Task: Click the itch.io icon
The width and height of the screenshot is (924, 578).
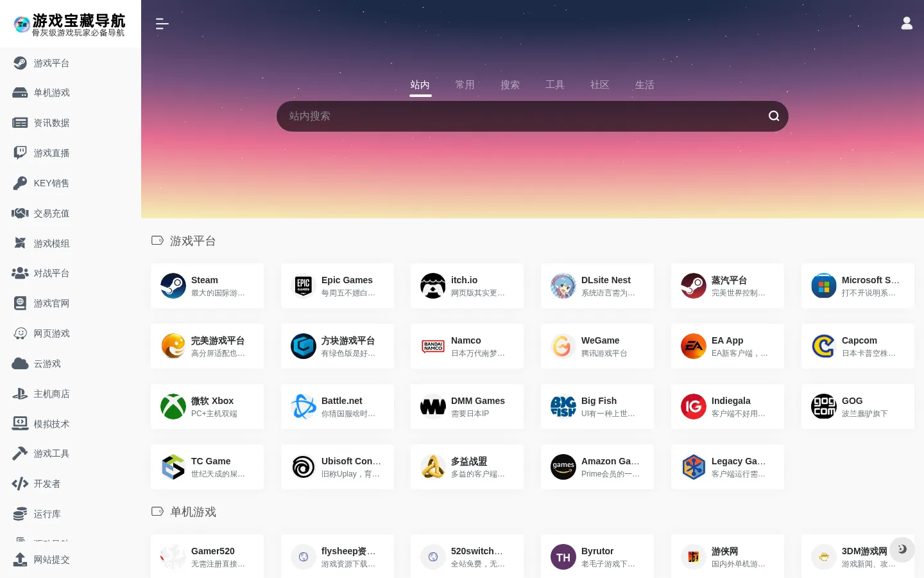Action: 433,286
